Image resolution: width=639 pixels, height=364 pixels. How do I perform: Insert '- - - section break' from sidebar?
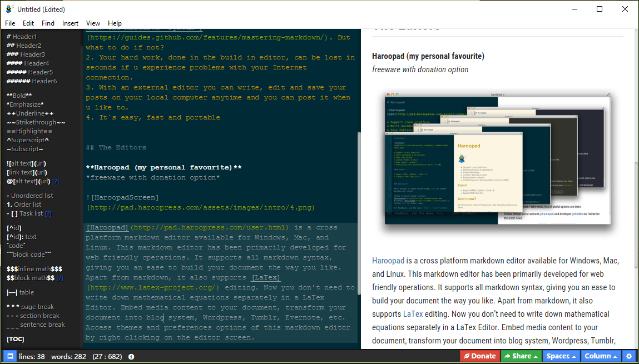(x=33, y=316)
